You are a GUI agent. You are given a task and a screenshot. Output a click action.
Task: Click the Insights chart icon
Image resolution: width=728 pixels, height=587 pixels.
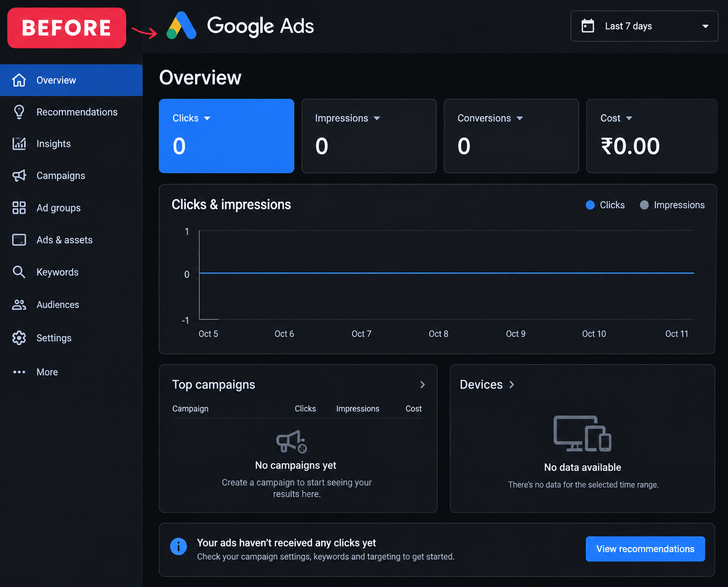(19, 144)
